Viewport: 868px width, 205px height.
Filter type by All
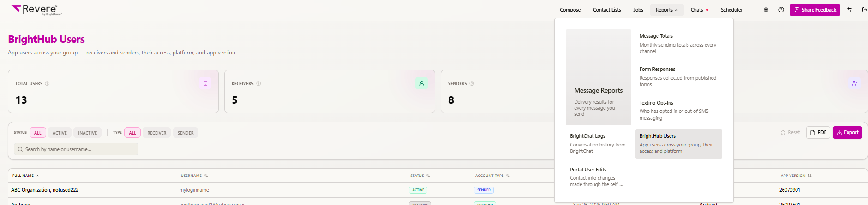tap(132, 133)
